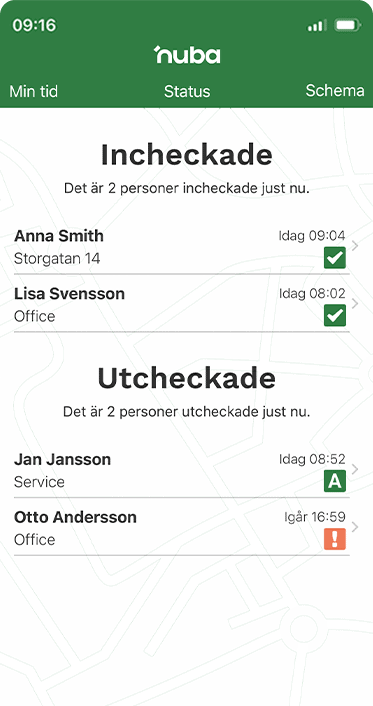Open the Schema tab
This screenshot has height=706, width=373.
click(335, 91)
